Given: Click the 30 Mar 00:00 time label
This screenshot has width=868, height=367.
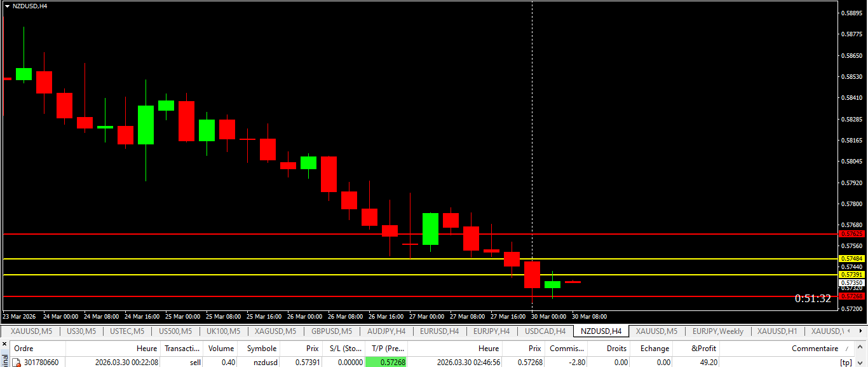Looking at the screenshot, I should (548, 316).
